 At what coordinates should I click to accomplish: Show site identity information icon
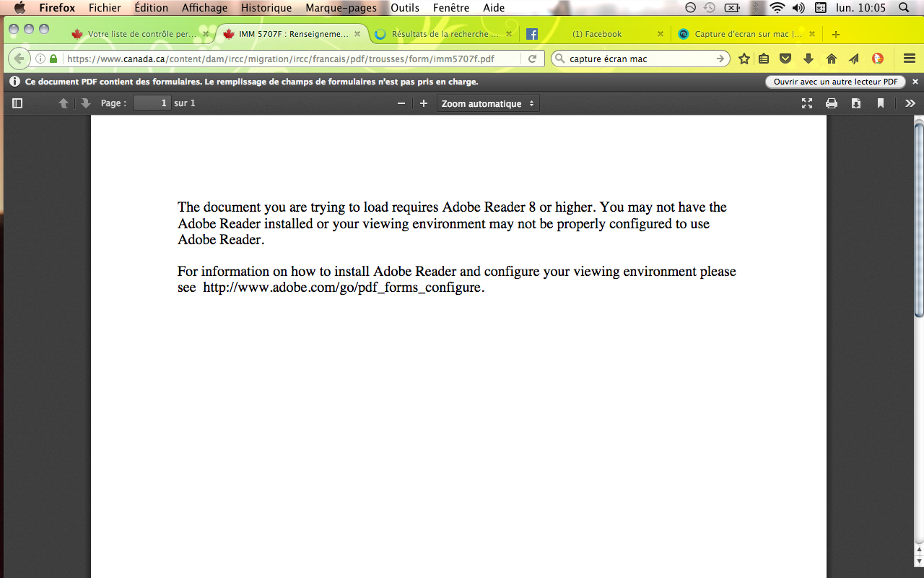tap(40, 59)
